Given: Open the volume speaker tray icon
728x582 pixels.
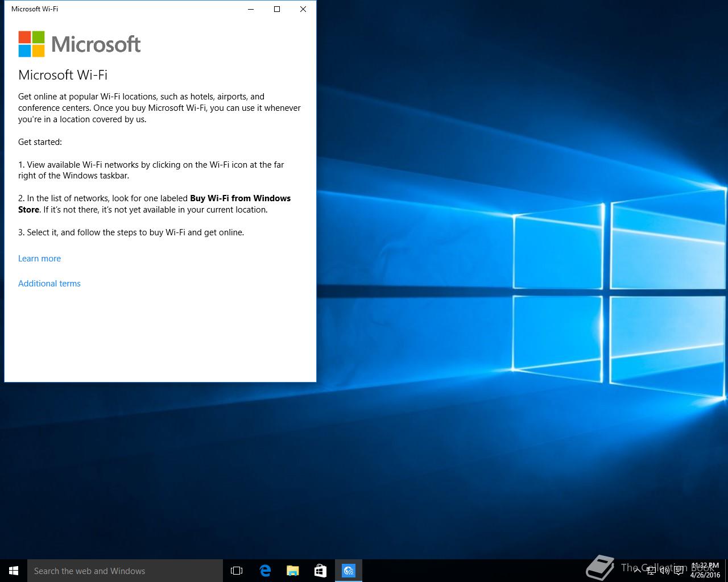Looking at the screenshot, I should pos(664,571).
